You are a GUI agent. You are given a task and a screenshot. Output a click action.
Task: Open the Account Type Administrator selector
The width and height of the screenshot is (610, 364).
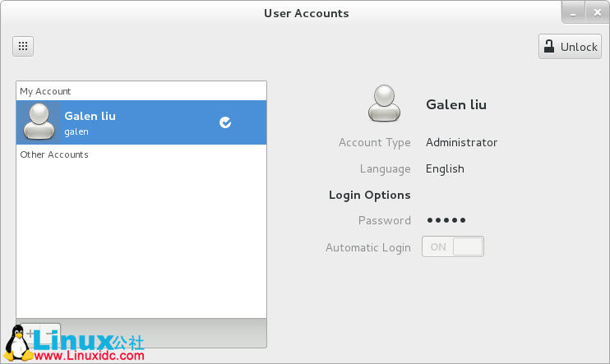pos(461,142)
